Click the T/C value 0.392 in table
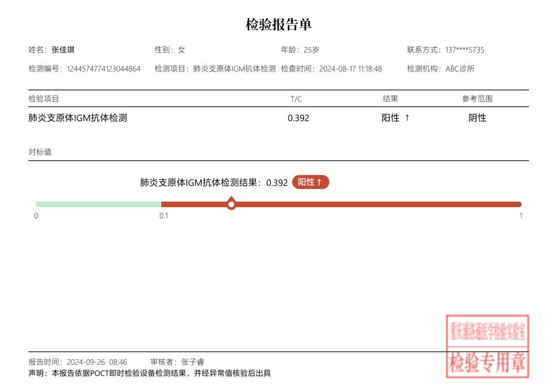557x392 pixels. [x=299, y=118]
